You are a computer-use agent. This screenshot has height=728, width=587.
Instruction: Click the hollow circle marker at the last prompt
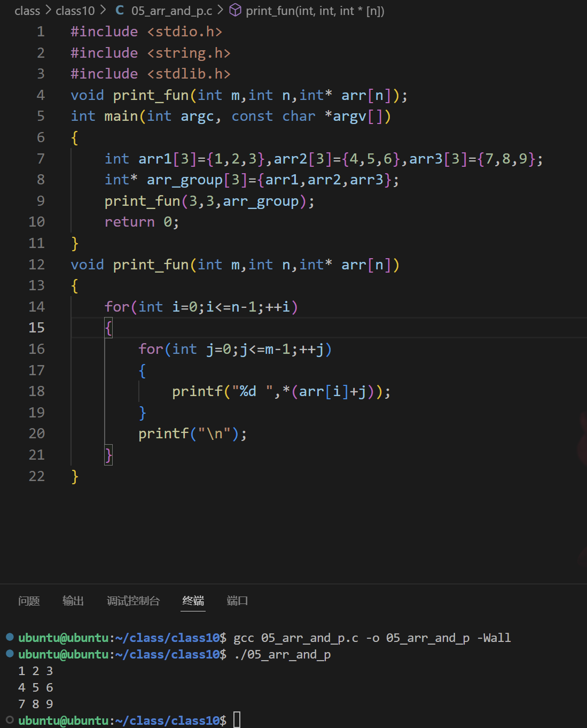pos(10,719)
